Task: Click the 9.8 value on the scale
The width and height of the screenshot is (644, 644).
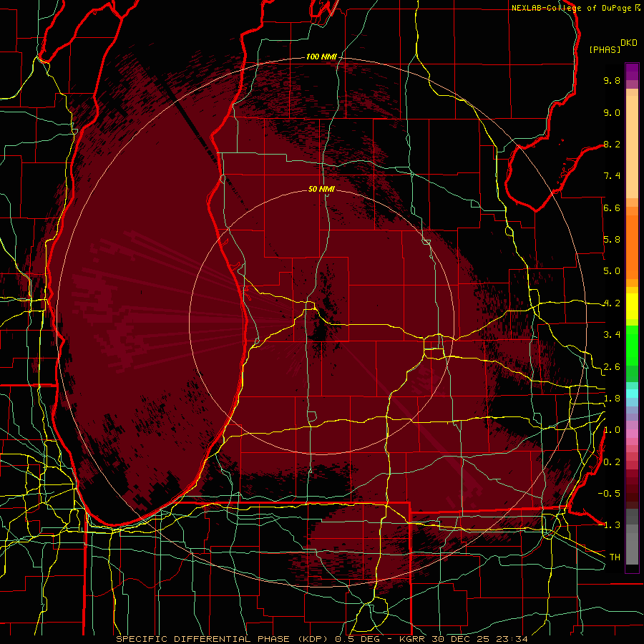Action: 612,80
